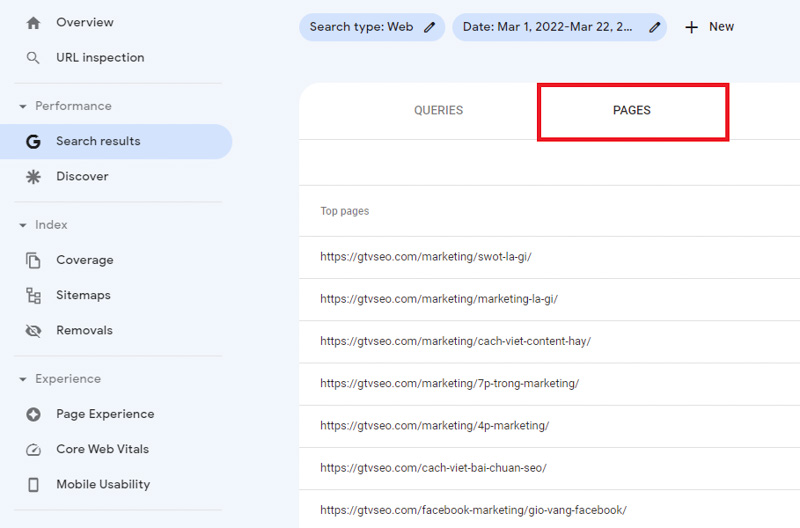Select the gio-vang-facebook page row
The height and width of the screenshot is (528, 800).
pyautogui.click(x=549, y=509)
